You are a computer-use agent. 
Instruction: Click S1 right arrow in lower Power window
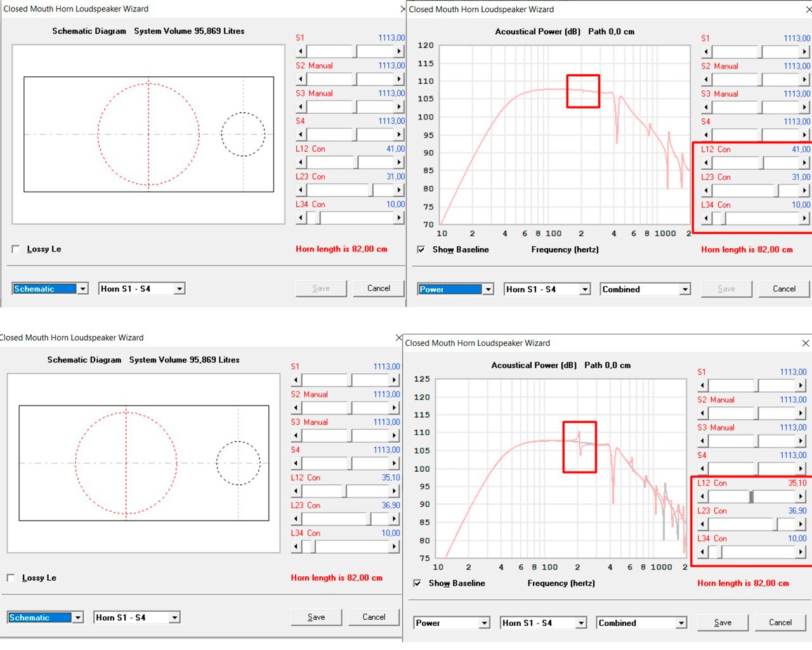click(x=801, y=386)
